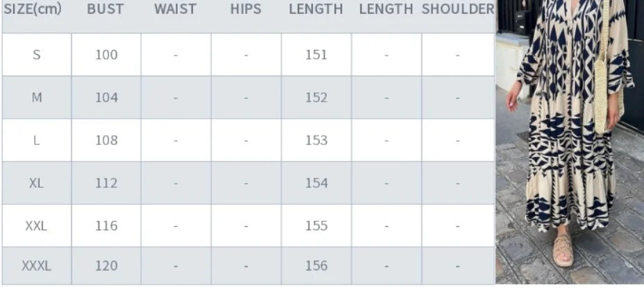Click the BUST column header
Viewport: 644px width, 288px height.
pyautogui.click(x=105, y=9)
